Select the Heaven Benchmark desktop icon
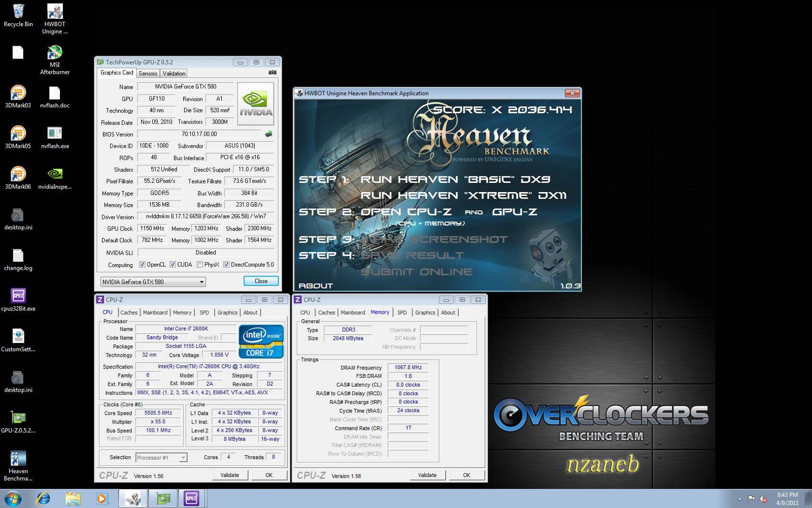The image size is (812, 508). (x=18, y=466)
